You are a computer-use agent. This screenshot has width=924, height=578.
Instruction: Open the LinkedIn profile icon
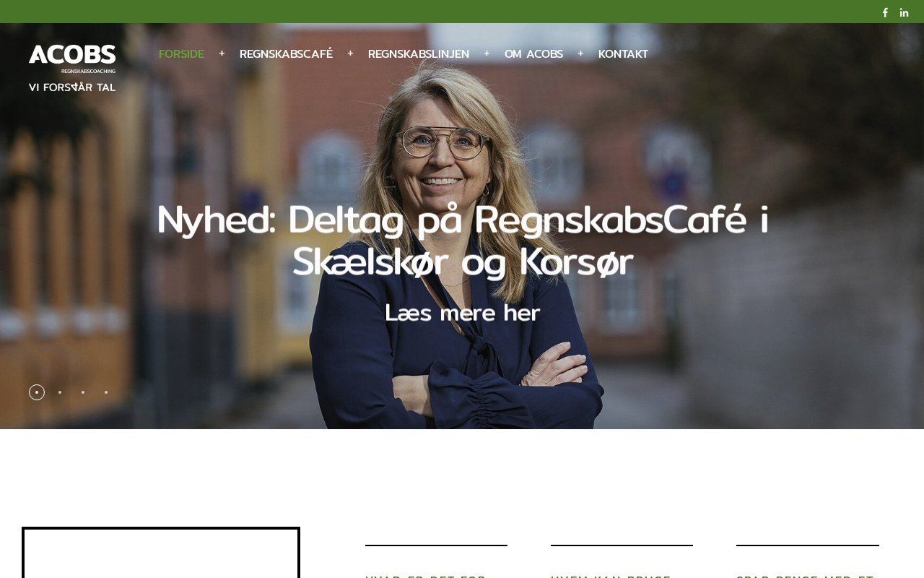pyautogui.click(x=904, y=12)
